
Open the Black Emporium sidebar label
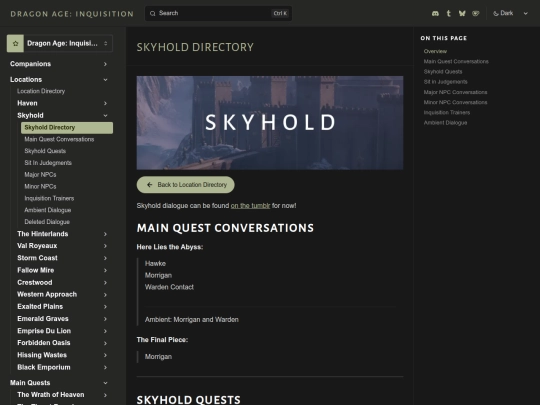44,367
